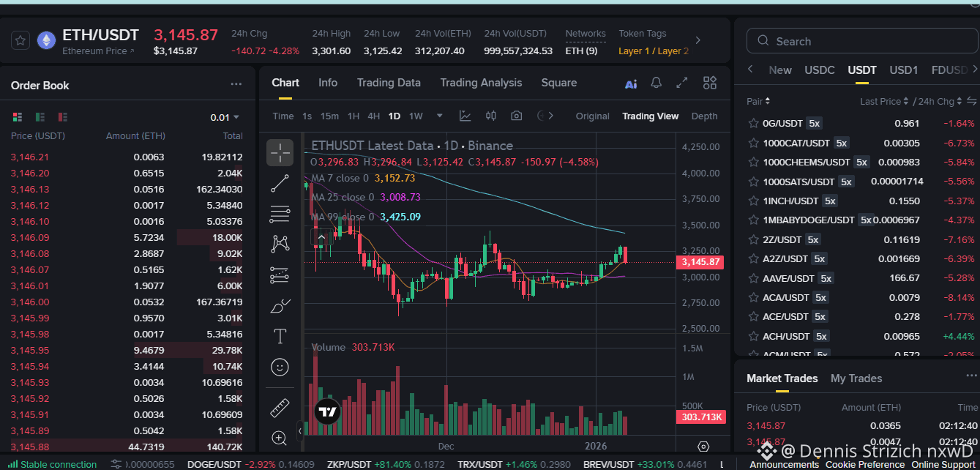The image size is (980, 470).
Task: Select the USDC market tab
Action: click(819, 70)
